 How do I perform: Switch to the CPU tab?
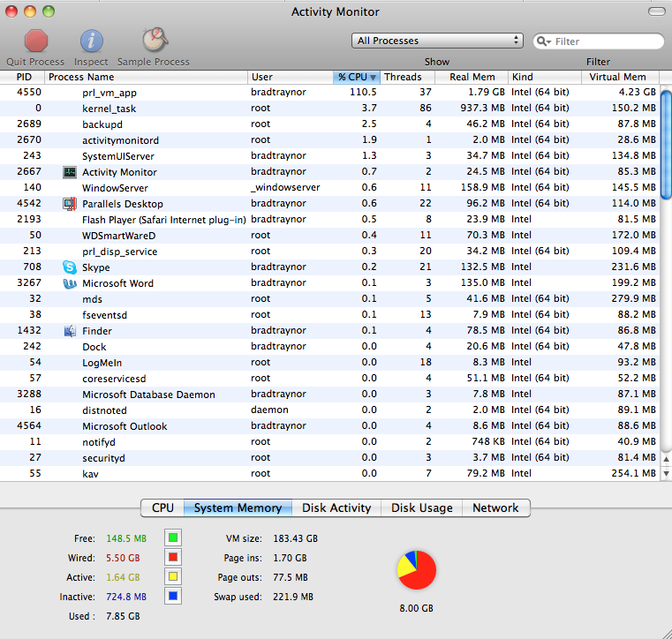pyautogui.click(x=162, y=508)
